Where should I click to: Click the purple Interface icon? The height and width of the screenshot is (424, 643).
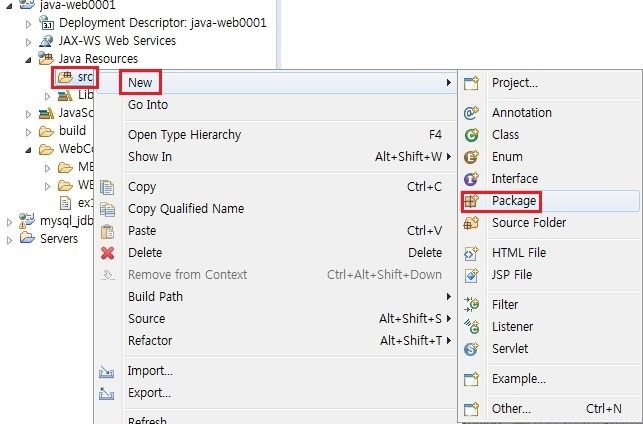click(x=471, y=179)
